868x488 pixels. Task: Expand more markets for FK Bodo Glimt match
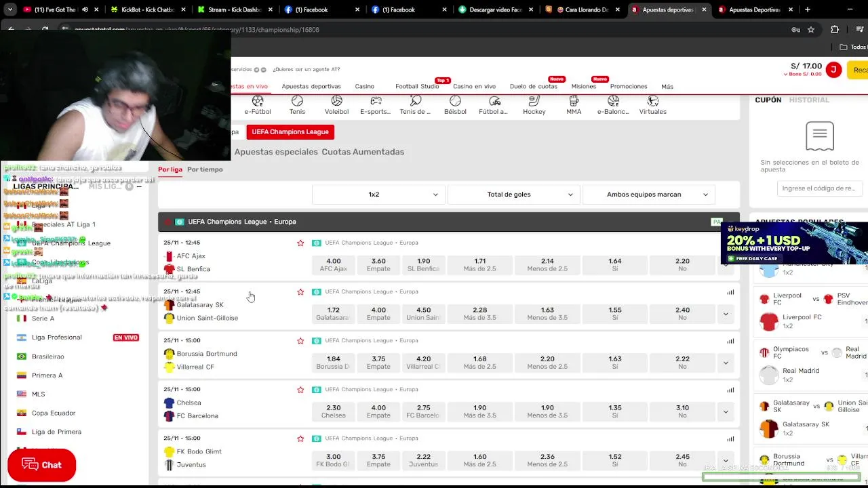tap(726, 460)
